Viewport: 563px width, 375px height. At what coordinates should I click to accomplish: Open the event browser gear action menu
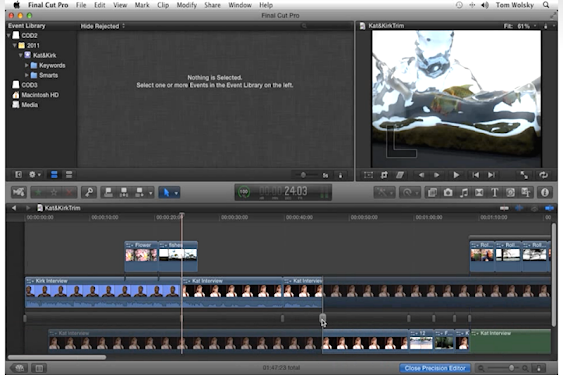[35, 175]
